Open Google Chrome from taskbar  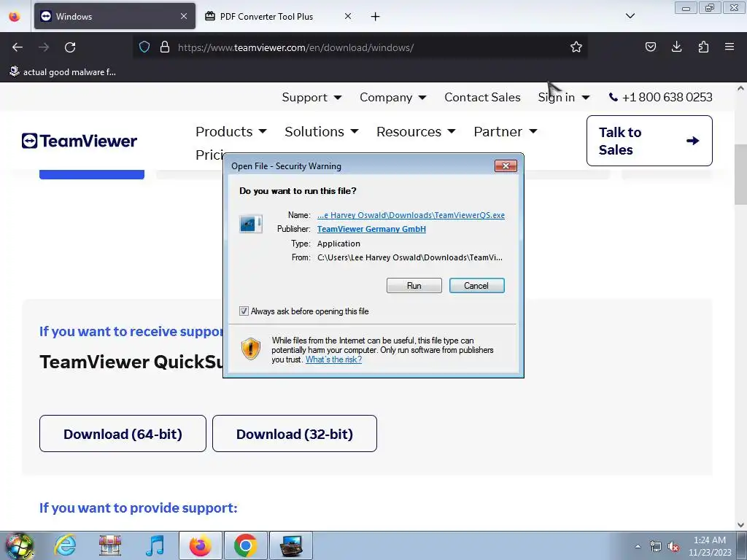245,545
